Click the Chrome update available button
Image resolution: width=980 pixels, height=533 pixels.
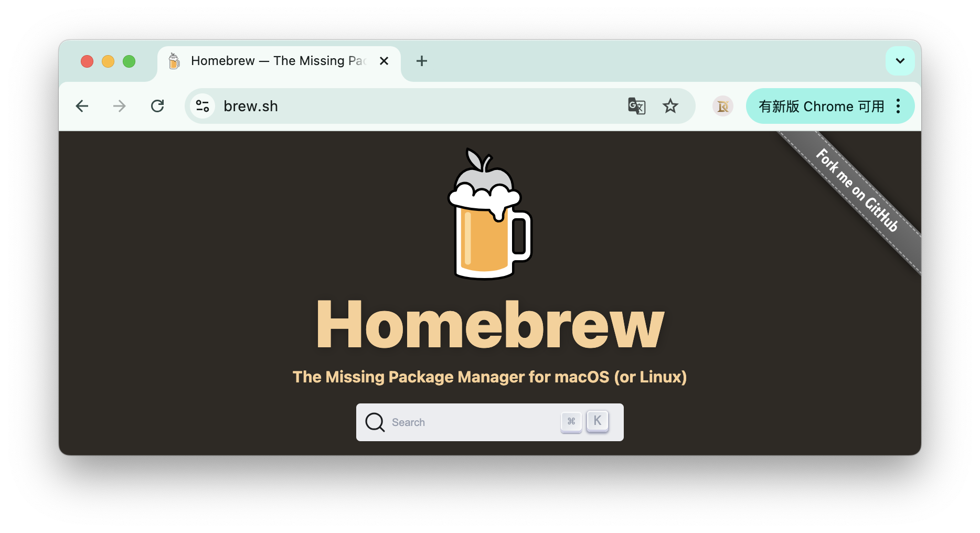821,106
